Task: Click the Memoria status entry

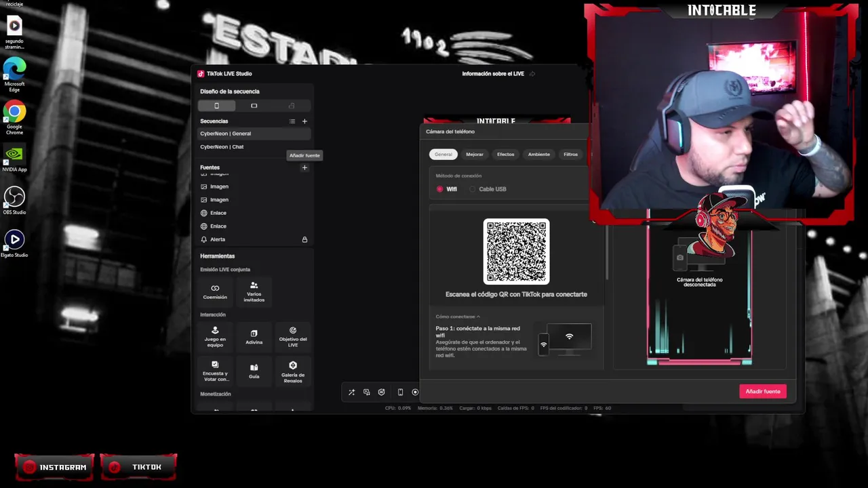Action: 435,408
